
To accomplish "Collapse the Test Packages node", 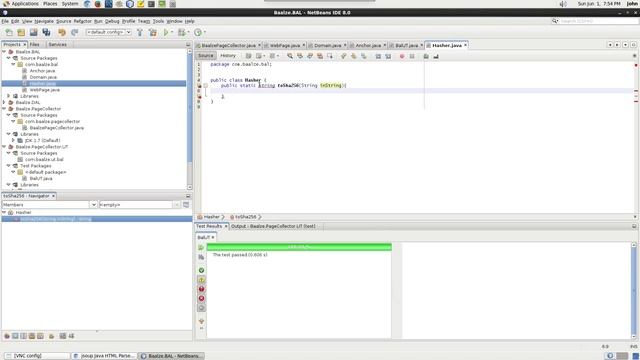I will [x=9, y=166].
